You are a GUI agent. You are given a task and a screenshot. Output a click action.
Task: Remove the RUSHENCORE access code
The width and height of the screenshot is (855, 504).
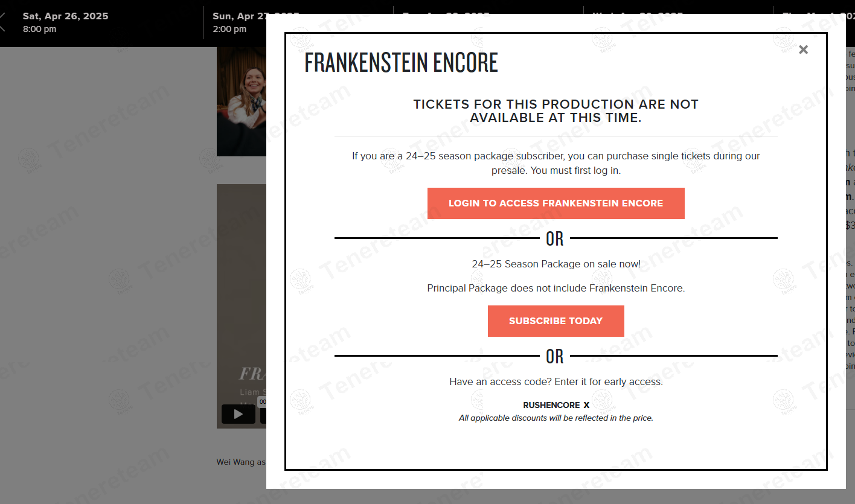click(x=586, y=406)
